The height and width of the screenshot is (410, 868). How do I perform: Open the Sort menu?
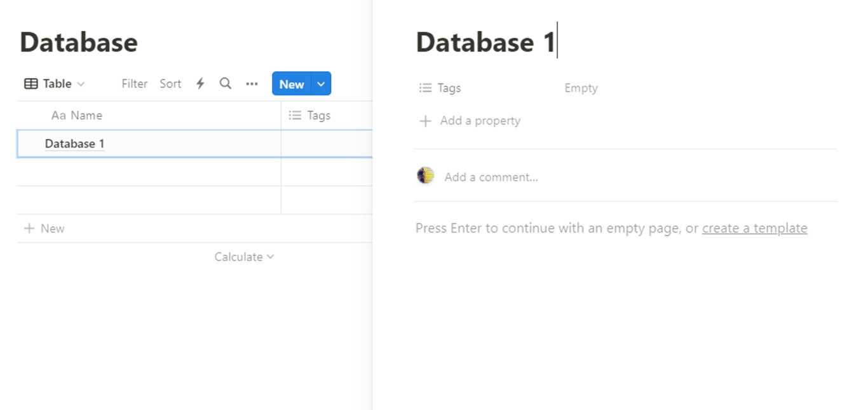tap(170, 84)
